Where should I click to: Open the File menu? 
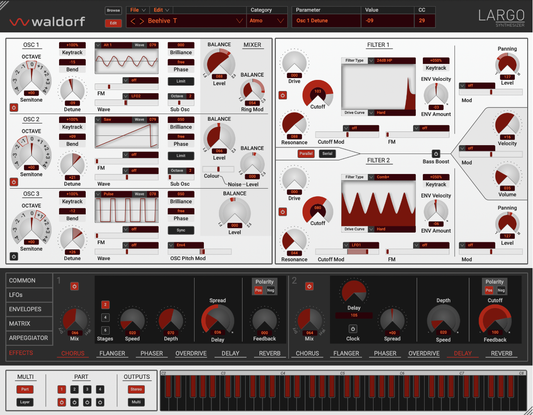137,10
